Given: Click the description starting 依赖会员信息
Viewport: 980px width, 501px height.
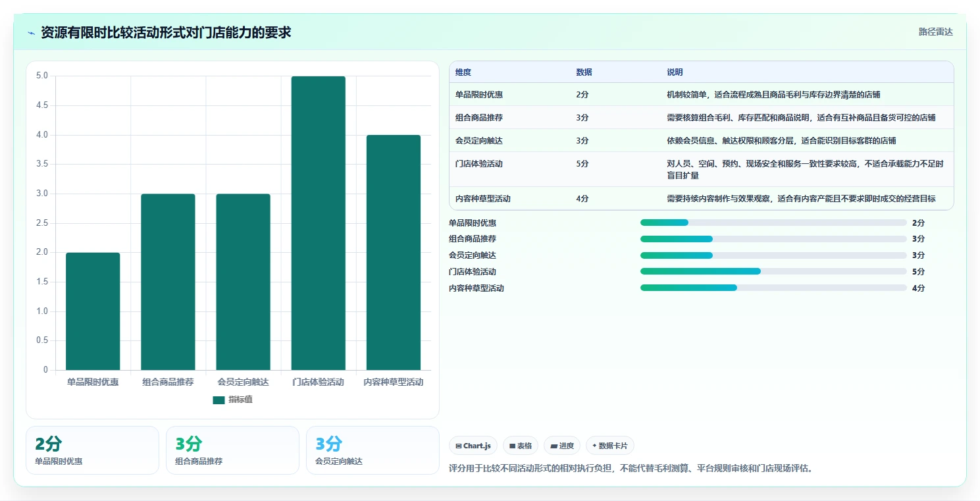Looking at the screenshot, I should point(781,141).
